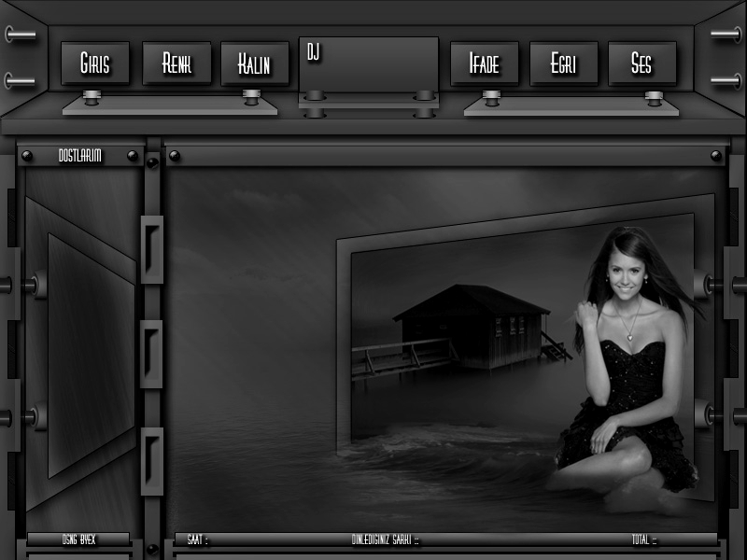The height and width of the screenshot is (560, 747).
Task: Open the Ifade emoticon menu
Action: pyautogui.click(x=485, y=63)
